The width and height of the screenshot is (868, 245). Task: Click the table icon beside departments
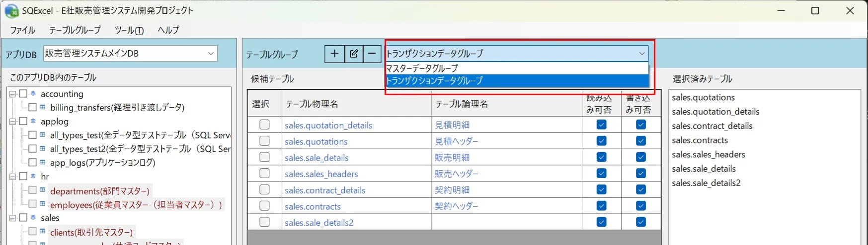(43, 190)
